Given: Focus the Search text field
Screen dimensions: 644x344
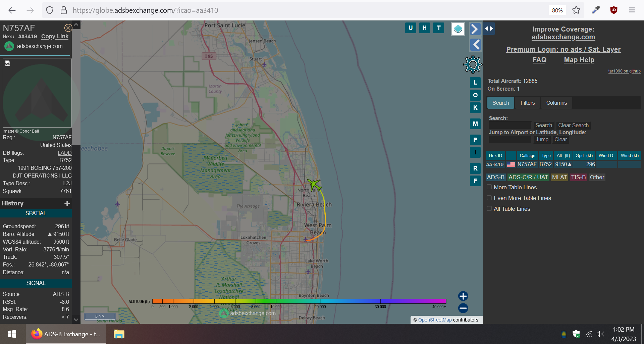Looking at the screenshot, I should tap(510, 125).
